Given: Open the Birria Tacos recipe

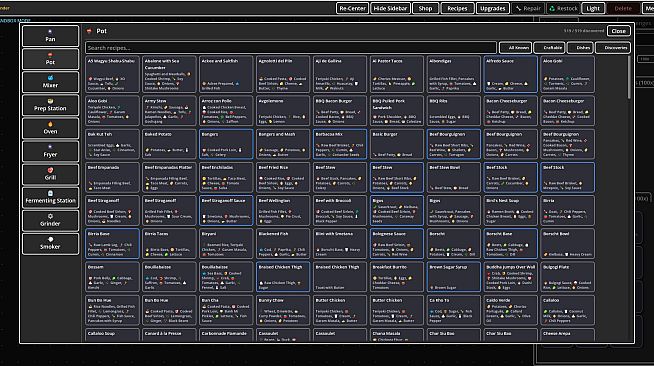Looking at the screenshot, I should [x=169, y=244].
